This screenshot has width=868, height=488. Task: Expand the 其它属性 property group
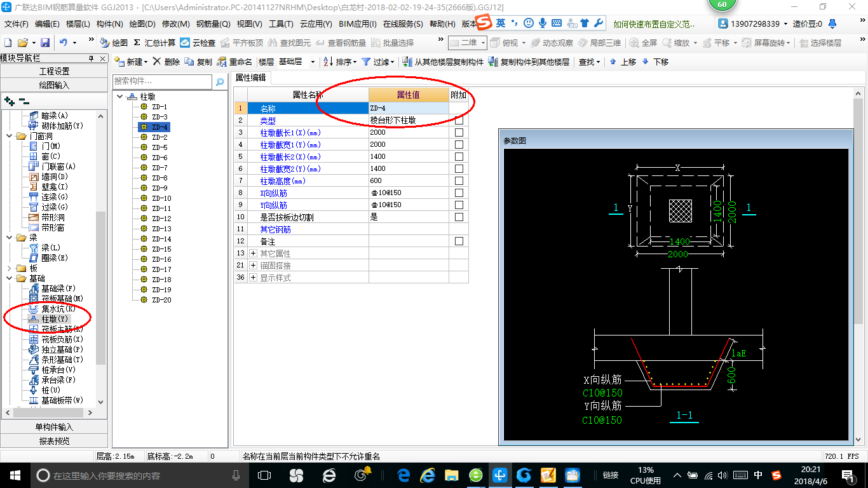click(x=254, y=254)
